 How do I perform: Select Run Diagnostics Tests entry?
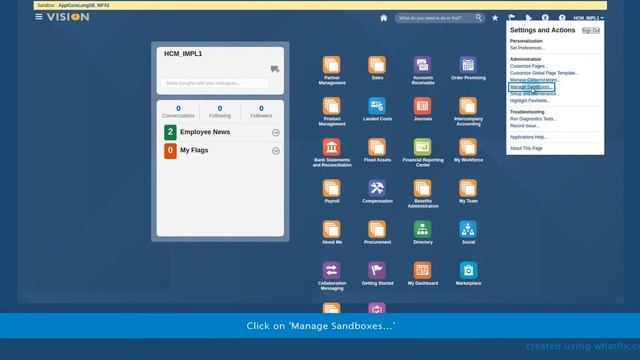pos(533,119)
